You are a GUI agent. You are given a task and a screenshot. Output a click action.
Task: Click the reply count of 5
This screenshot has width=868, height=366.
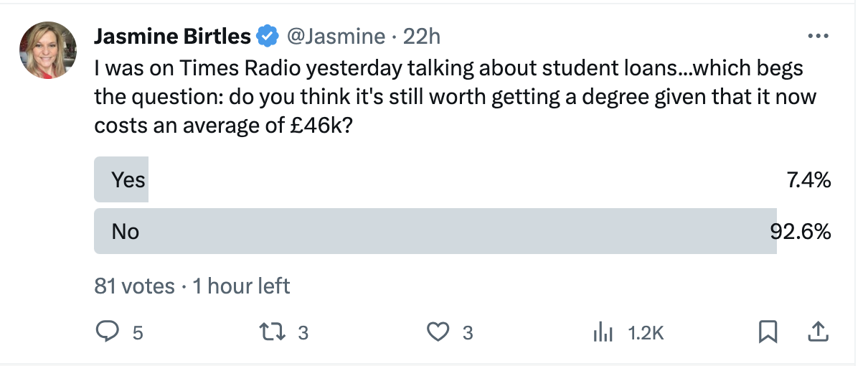click(x=138, y=333)
